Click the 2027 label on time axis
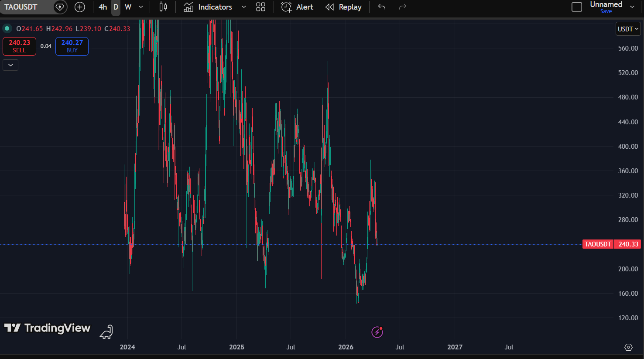Viewport: 644px width, 359px height. coord(455,347)
